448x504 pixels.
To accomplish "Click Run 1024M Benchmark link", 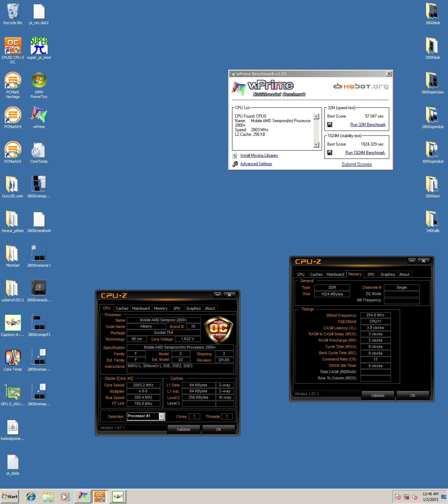I will click(x=365, y=153).
